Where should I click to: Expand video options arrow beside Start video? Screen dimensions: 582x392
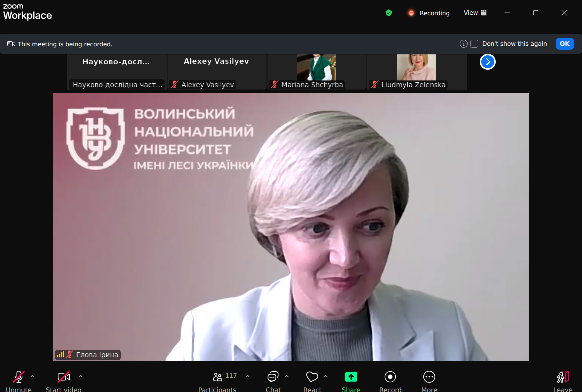81,376
